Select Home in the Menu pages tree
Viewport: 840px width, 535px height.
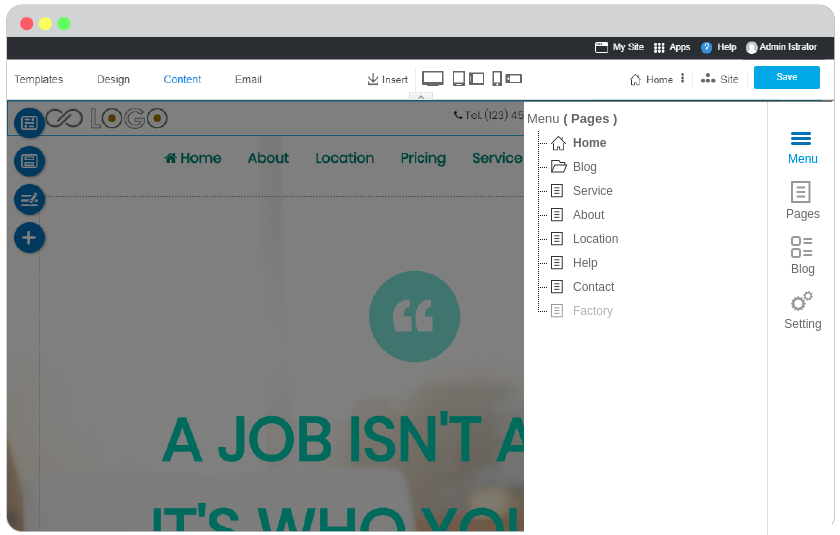(x=589, y=142)
